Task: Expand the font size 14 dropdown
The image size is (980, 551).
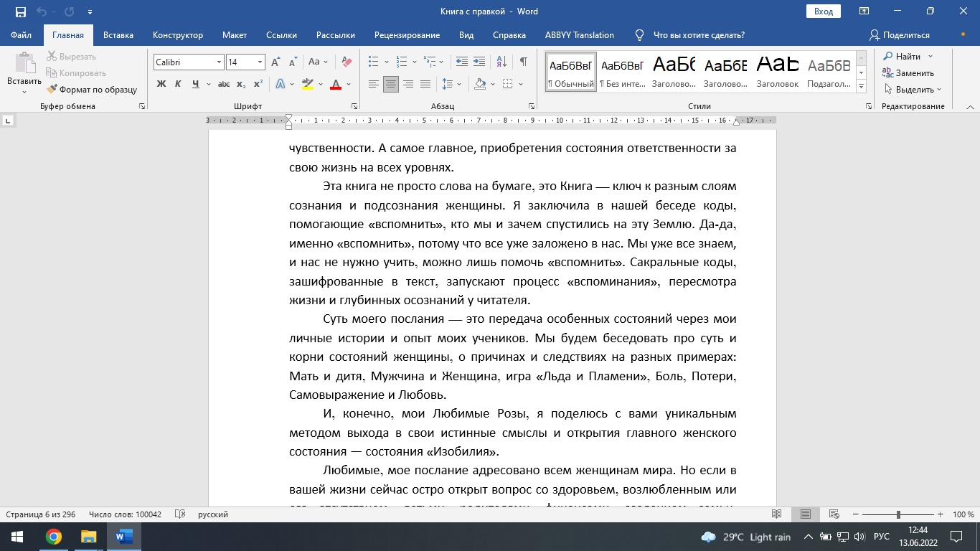Action: pyautogui.click(x=260, y=62)
